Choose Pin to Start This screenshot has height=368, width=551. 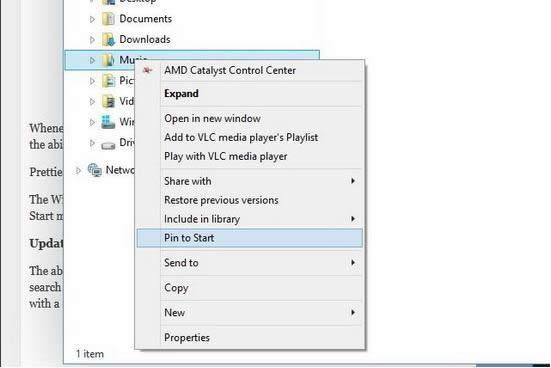249,238
